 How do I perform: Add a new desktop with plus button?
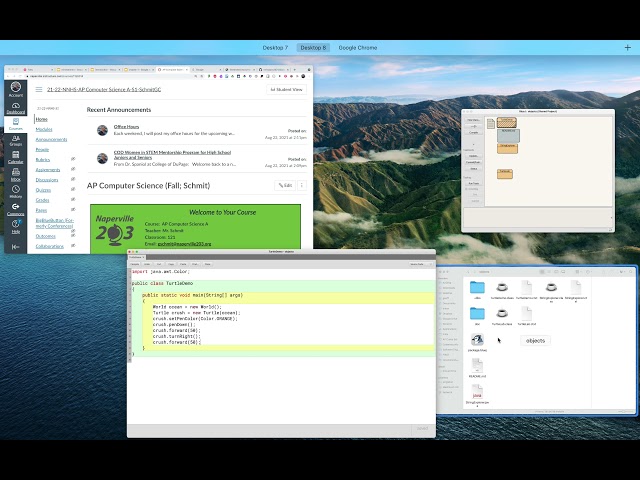628,48
